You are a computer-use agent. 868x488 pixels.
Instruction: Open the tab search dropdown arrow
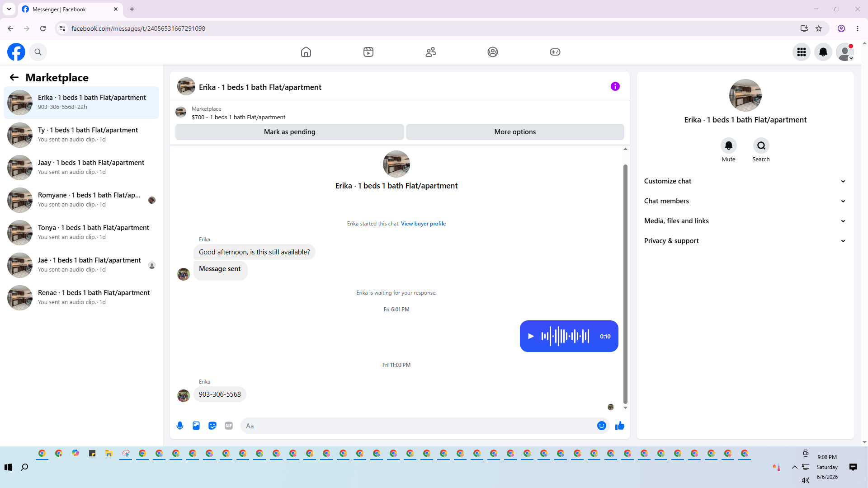tap(9, 9)
